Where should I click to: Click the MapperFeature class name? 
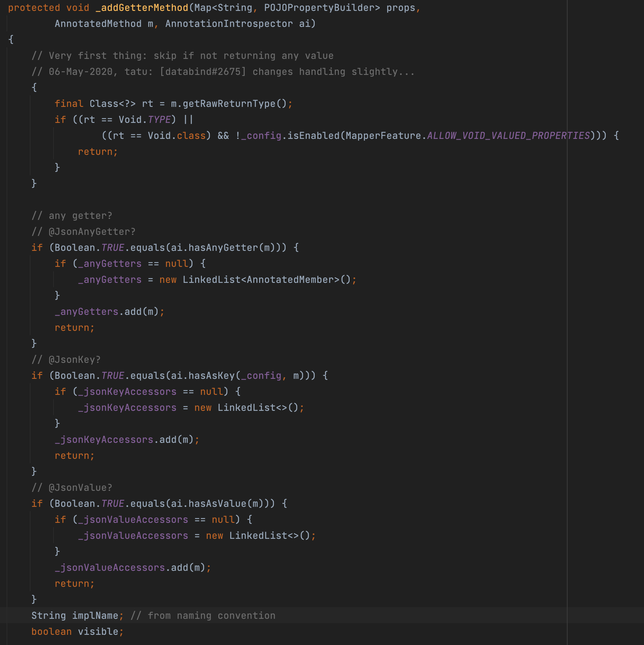[x=383, y=136]
